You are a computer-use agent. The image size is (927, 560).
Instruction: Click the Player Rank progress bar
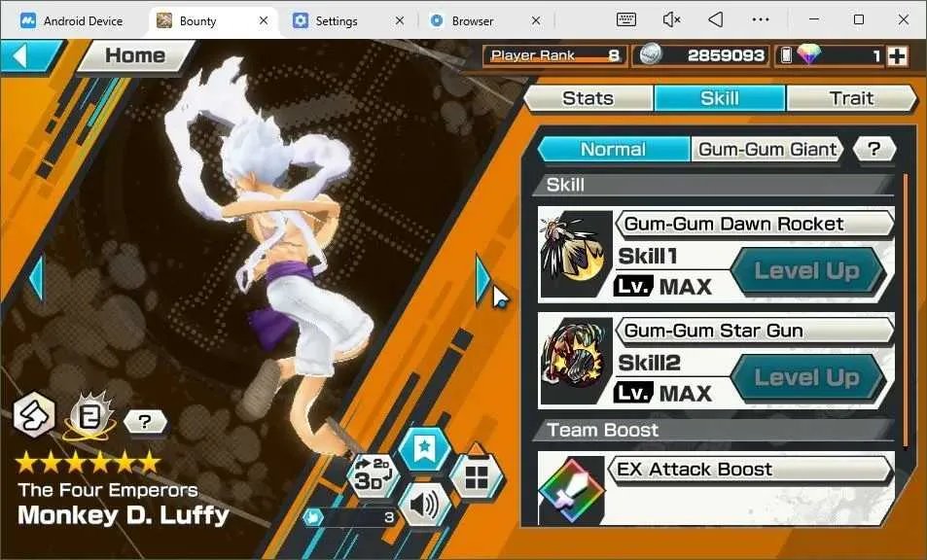[554, 55]
